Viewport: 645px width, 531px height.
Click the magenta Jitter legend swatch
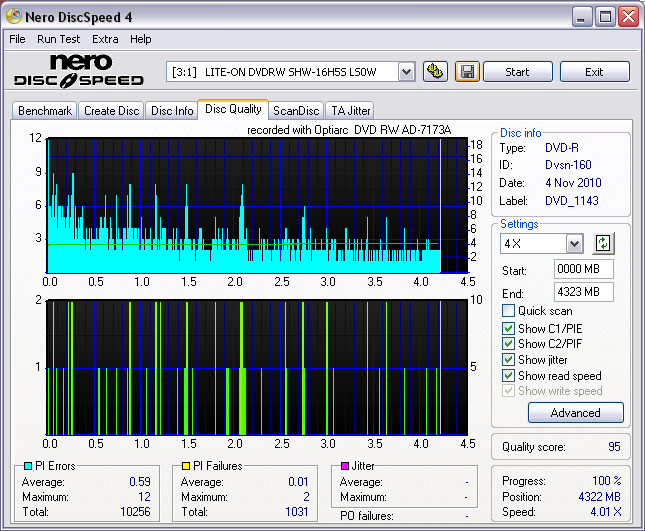[345, 466]
